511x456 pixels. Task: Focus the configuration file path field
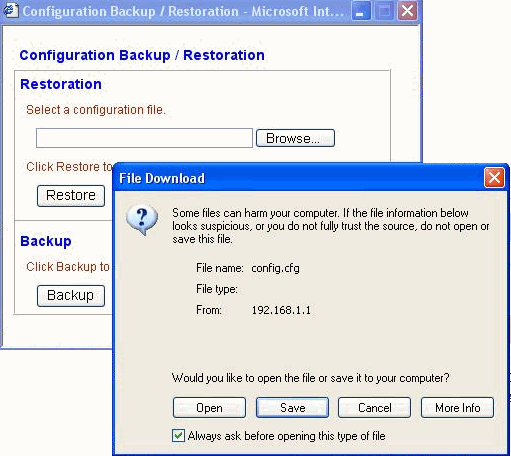144,138
